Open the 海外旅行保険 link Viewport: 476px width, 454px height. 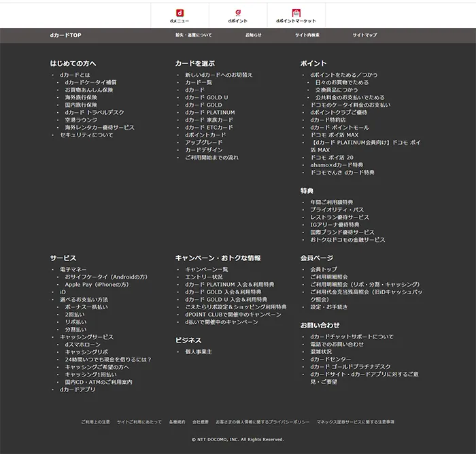(x=81, y=97)
